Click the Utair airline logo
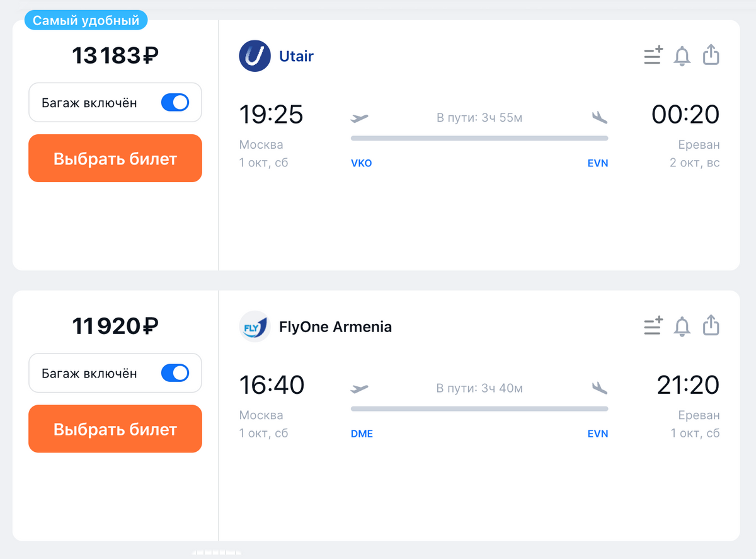The height and width of the screenshot is (559, 756). [x=255, y=56]
